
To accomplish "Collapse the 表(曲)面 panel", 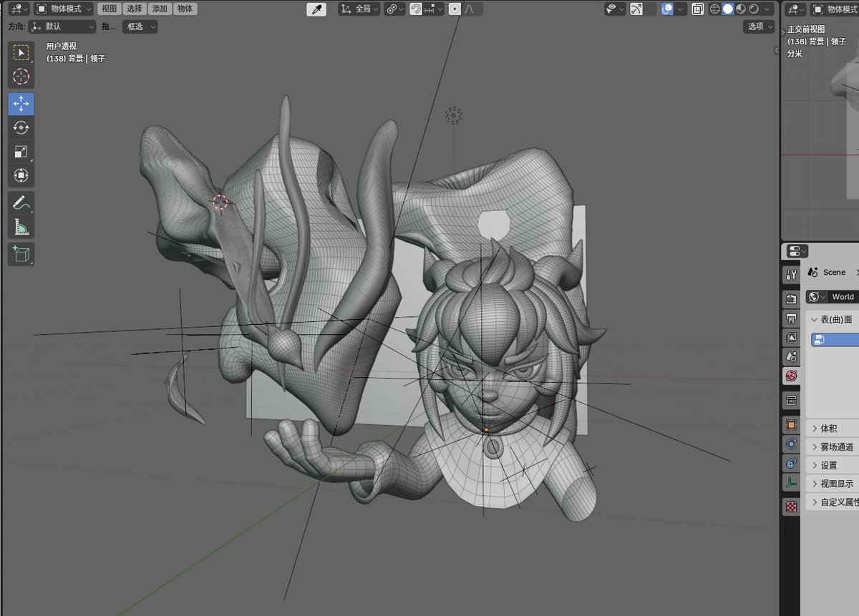I will tap(833, 319).
